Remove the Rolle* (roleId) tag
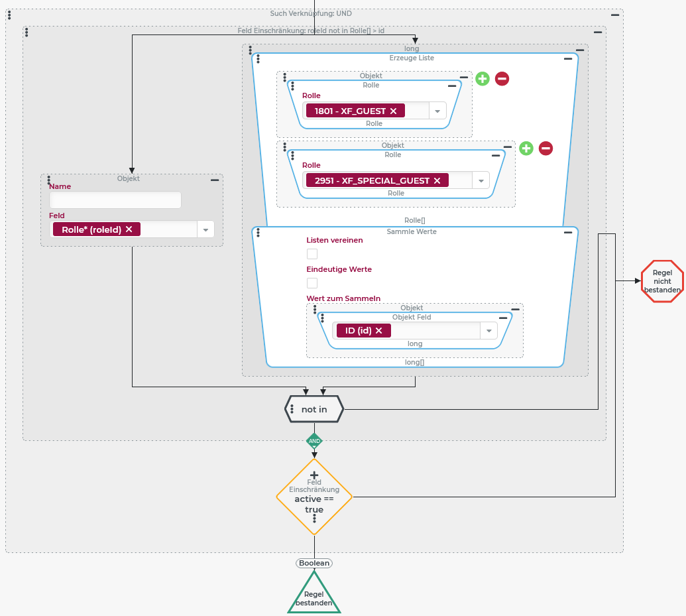 [129, 229]
